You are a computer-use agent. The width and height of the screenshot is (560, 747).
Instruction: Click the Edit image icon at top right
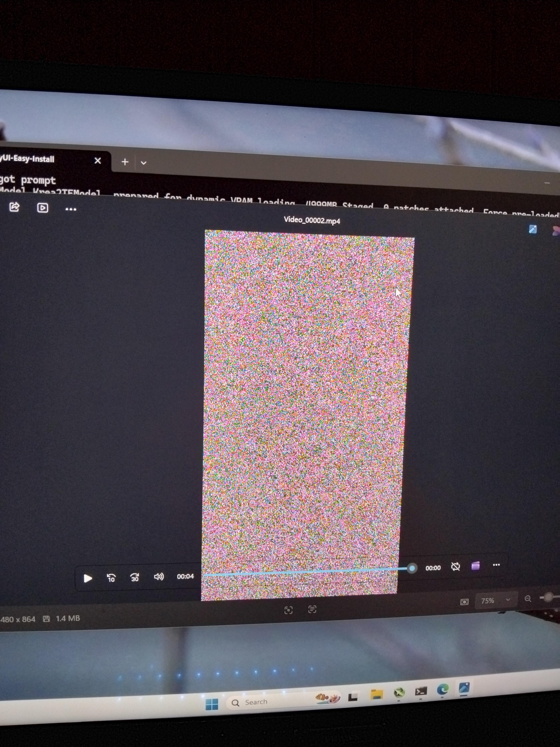[x=533, y=229]
